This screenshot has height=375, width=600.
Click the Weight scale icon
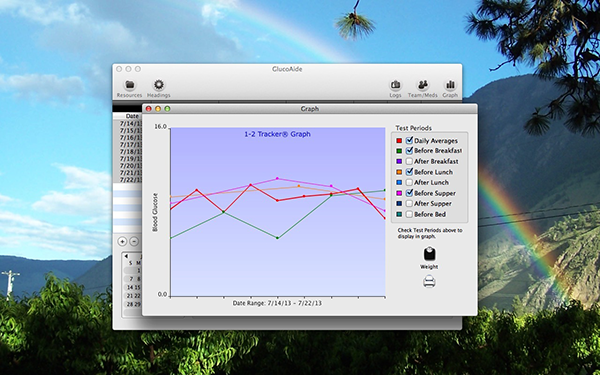click(x=429, y=254)
